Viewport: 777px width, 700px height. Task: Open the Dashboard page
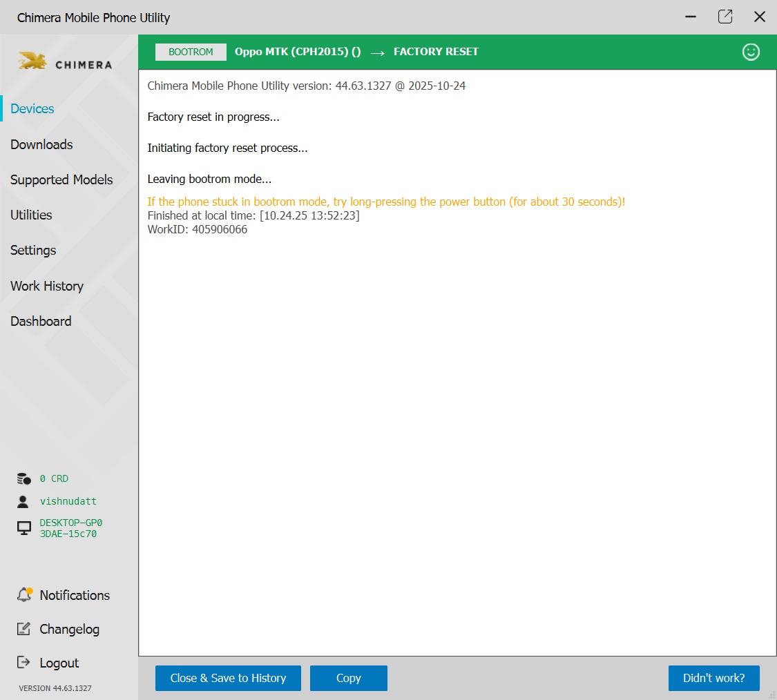pos(41,321)
